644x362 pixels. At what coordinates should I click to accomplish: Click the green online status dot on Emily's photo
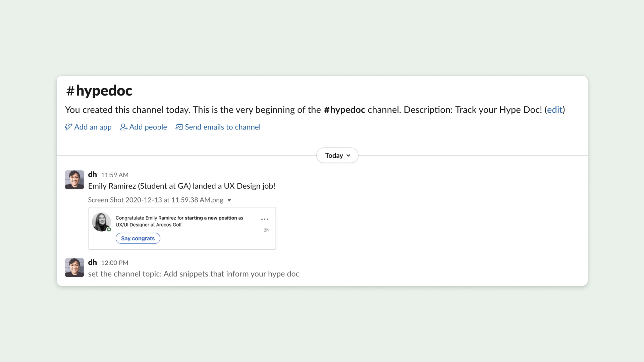[x=108, y=229]
